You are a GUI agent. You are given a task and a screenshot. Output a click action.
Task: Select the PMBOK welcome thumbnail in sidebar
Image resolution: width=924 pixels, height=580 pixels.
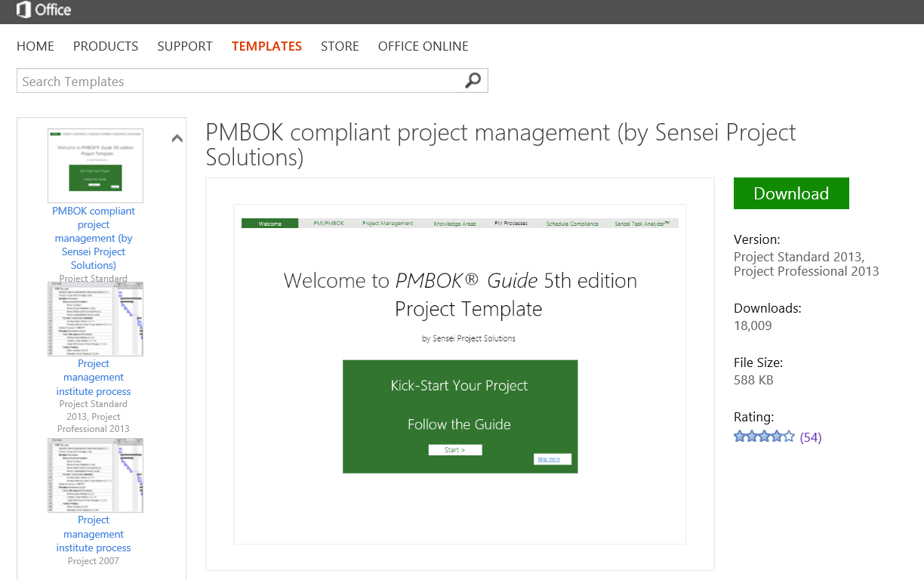(x=95, y=165)
